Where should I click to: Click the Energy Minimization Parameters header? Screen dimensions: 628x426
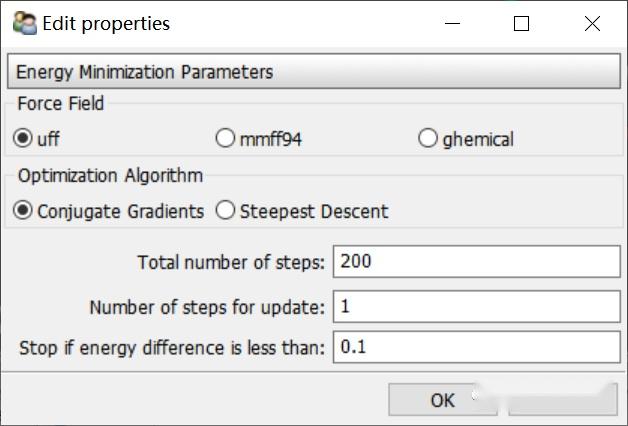click(x=314, y=72)
